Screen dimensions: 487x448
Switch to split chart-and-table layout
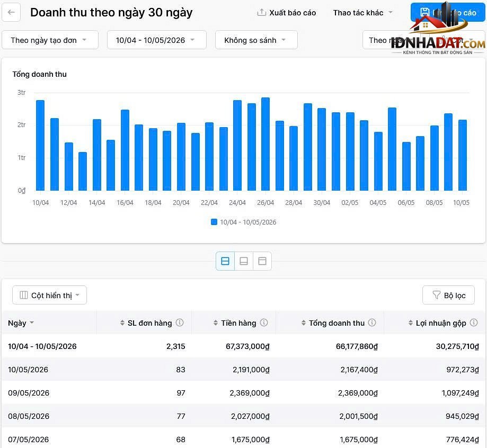pos(225,261)
